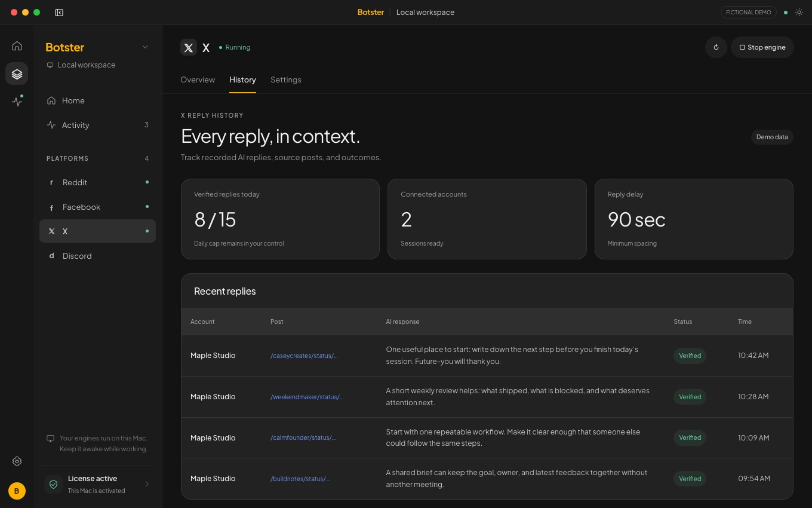Click the Verified badge for the 10:42 AM reply
This screenshot has height=508, width=812.
click(690, 356)
